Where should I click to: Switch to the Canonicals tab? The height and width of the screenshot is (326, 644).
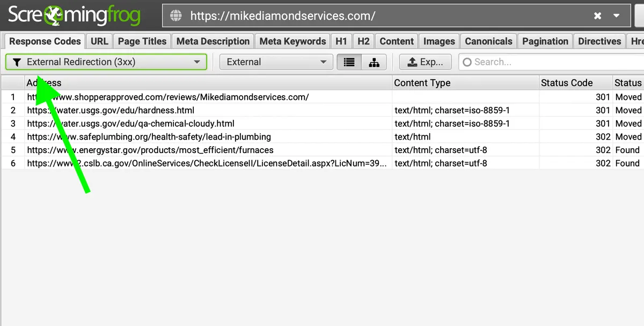(488, 41)
